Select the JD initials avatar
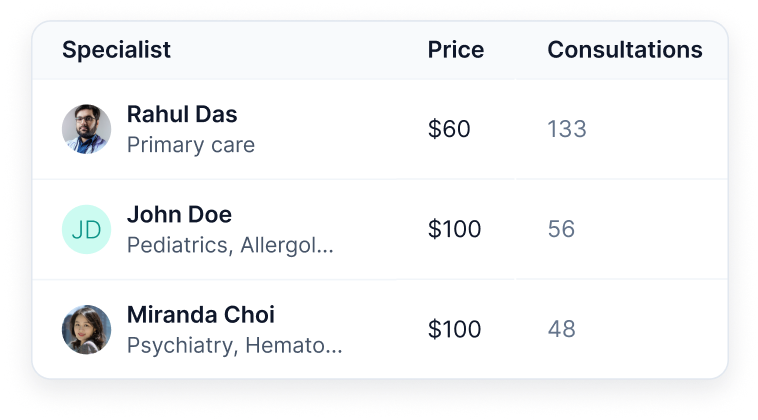 click(87, 229)
